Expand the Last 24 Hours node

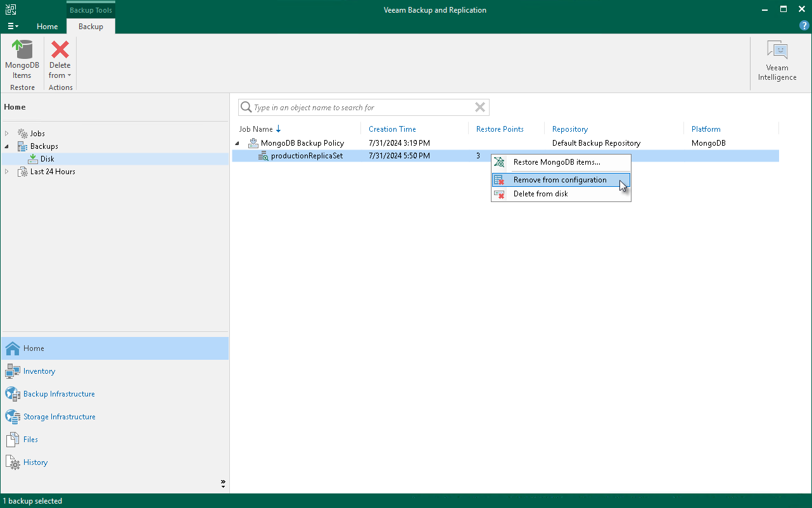click(7, 172)
